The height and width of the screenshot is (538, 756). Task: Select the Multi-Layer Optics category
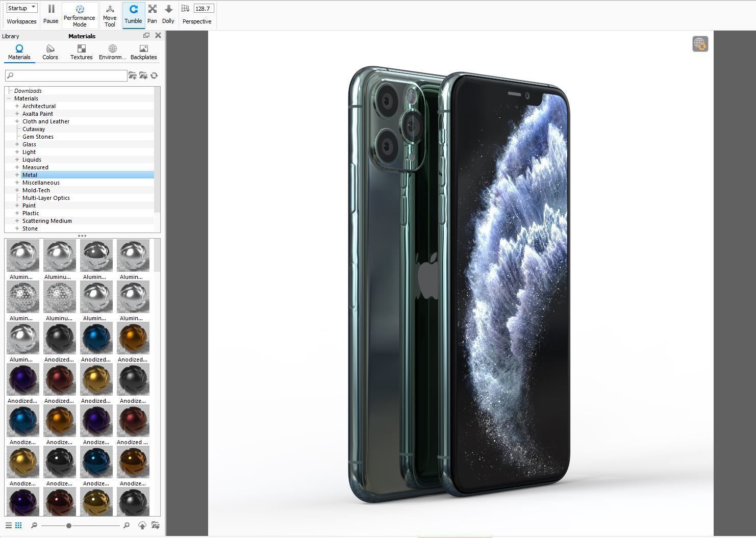pyautogui.click(x=46, y=198)
